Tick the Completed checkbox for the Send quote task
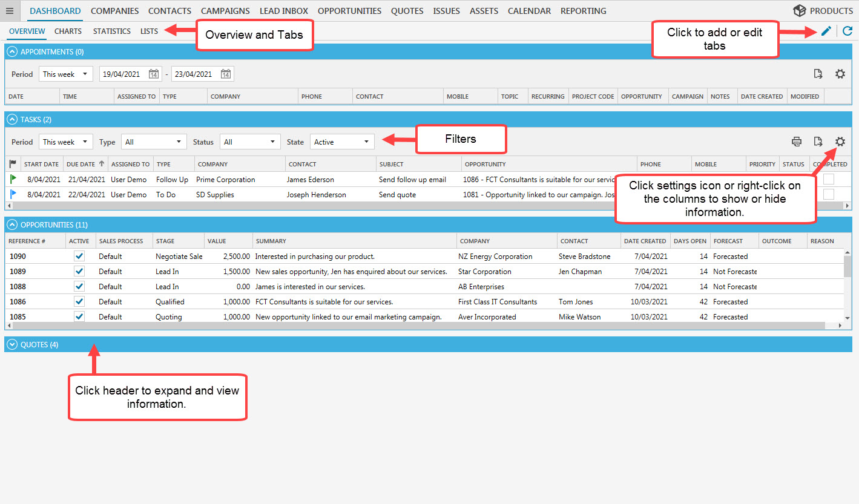This screenshot has width=859, height=504. (828, 194)
